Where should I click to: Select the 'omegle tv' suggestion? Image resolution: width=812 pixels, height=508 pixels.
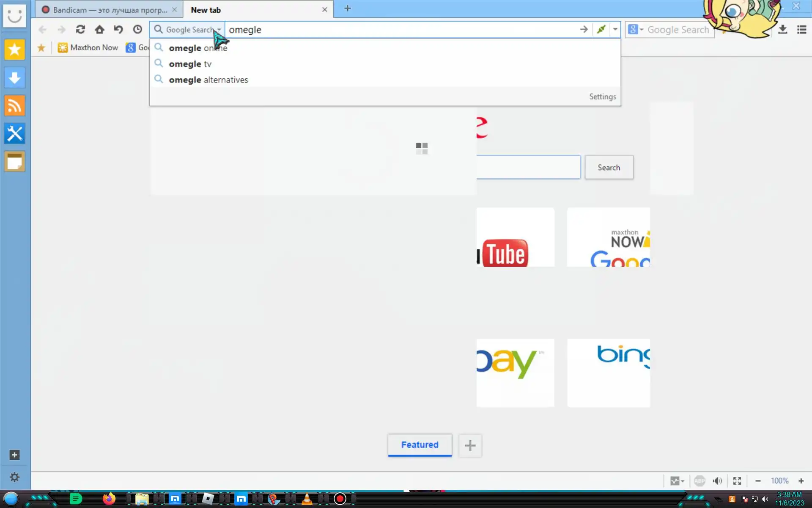pos(190,64)
